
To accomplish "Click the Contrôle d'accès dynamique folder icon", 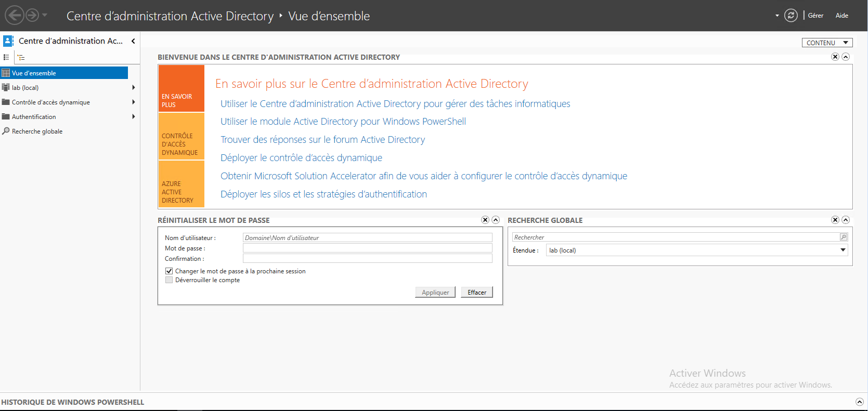I will pyautogui.click(x=6, y=102).
